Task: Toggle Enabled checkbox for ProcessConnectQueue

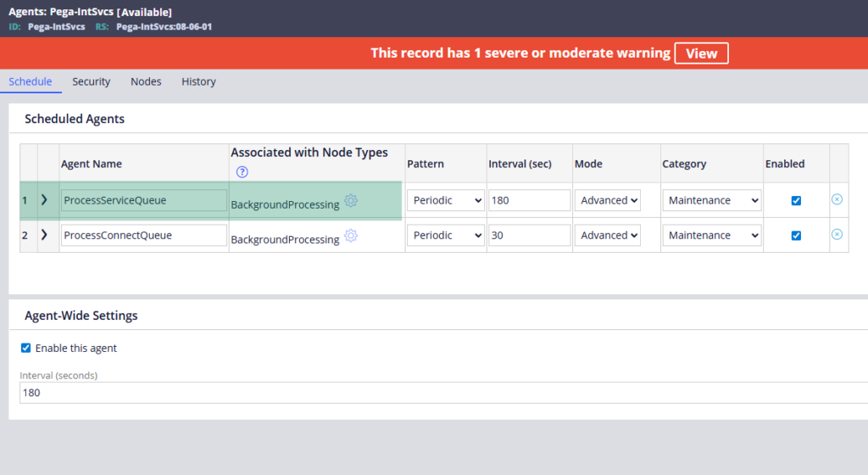Action: [796, 235]
